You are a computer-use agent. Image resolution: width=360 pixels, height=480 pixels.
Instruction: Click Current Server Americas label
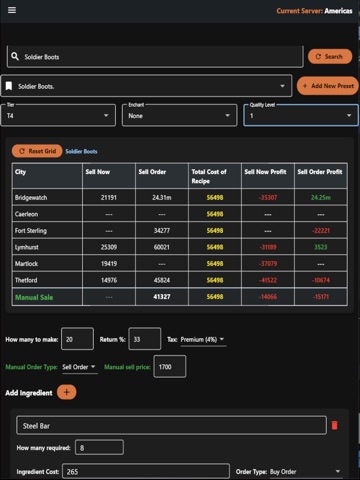click(314, 11)
